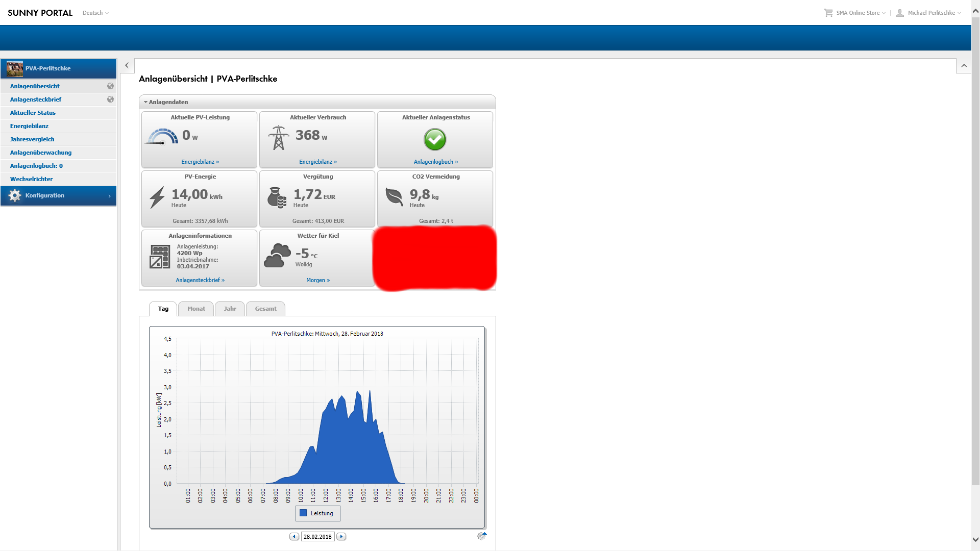Click the globe icon beside Anlagenübersicht
This screenshot has height=551, width=980.
coord(110,86)
